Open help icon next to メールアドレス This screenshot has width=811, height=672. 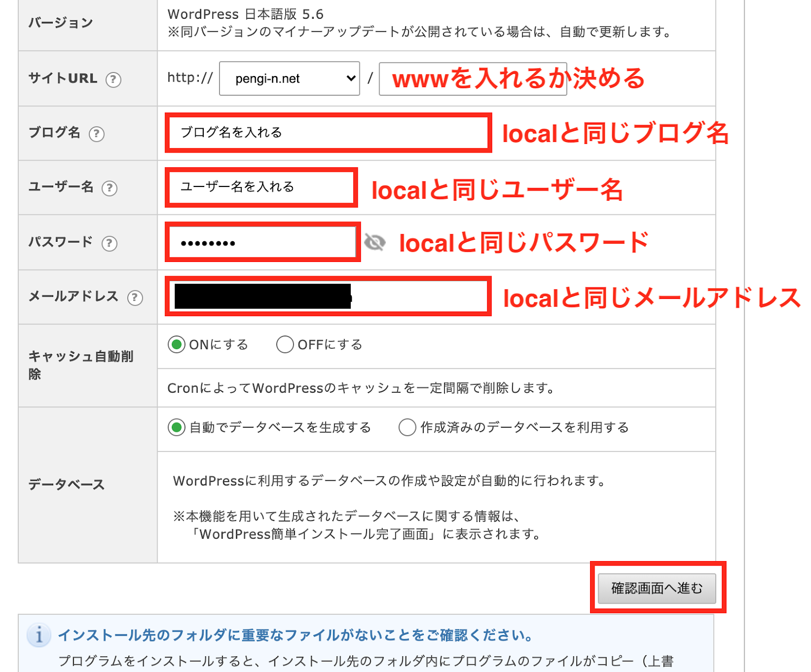pos(135,297)
